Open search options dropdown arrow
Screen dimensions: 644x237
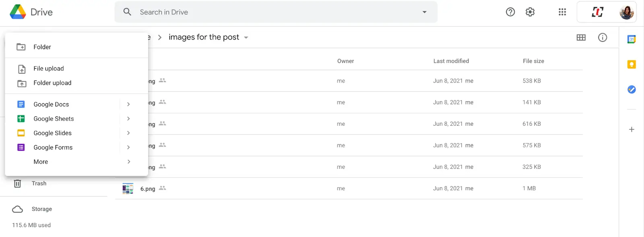(x=424, y=12)
